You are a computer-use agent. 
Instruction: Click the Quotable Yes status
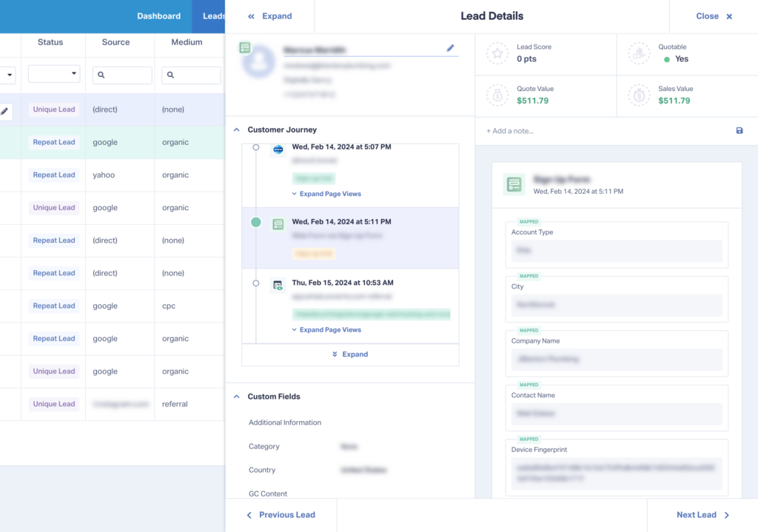676,59
